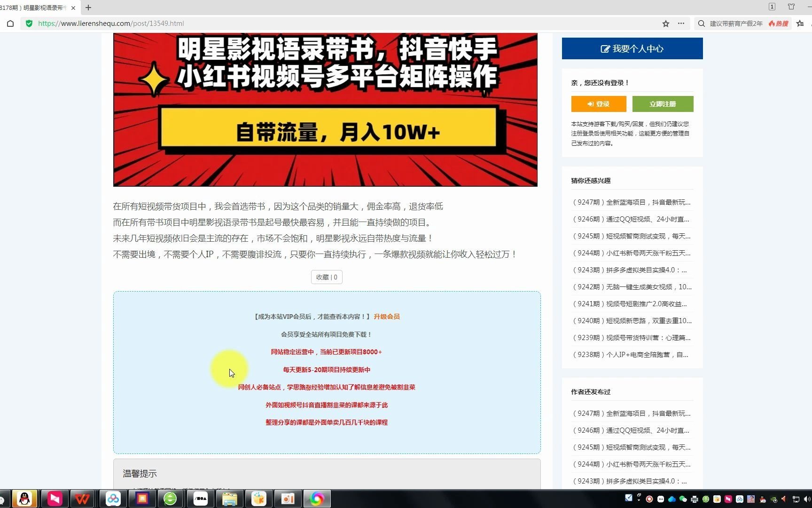Open (9244期) 小红书新号 in 猜你还感兴趣
The image size is (812, 508).
(631, 253)
